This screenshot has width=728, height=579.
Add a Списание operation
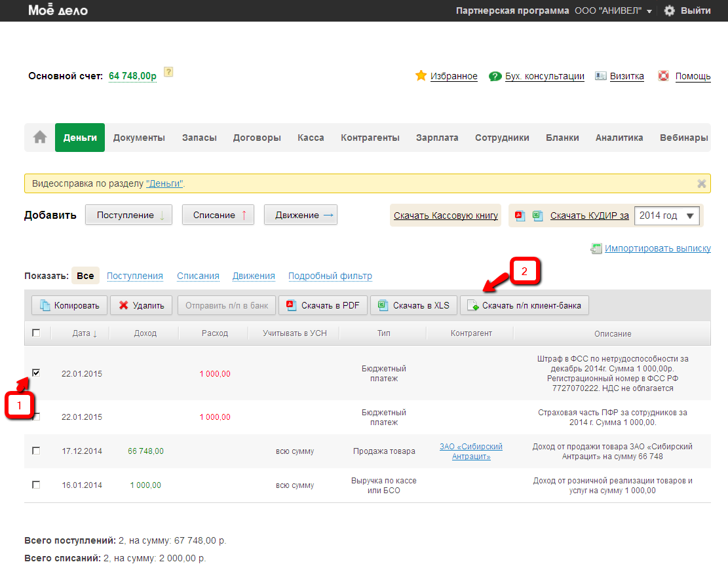(218, 215)
